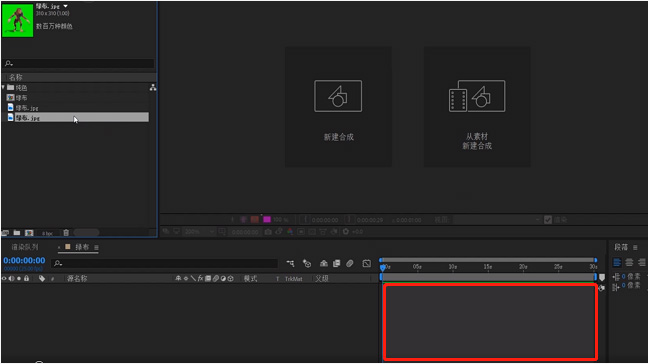Click new composition icon in Project panel footer
Screen dimensions: 648x364
29,233
